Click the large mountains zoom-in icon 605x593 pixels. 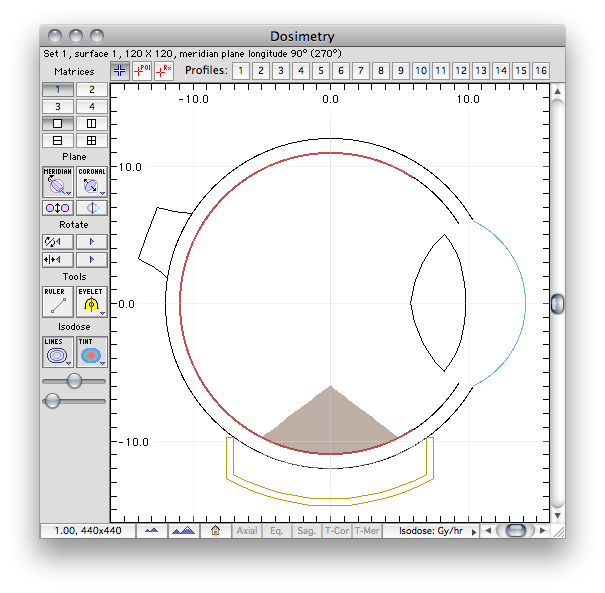click(183, 531)
